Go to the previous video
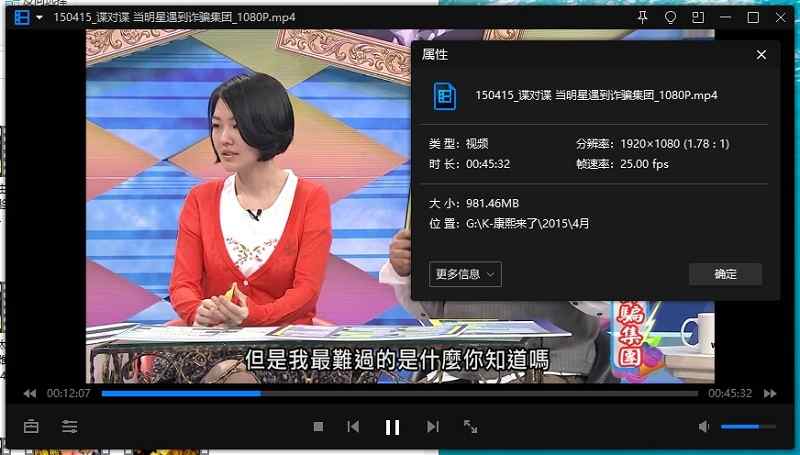This screenshot has width=800, height=455. (353, 427)
